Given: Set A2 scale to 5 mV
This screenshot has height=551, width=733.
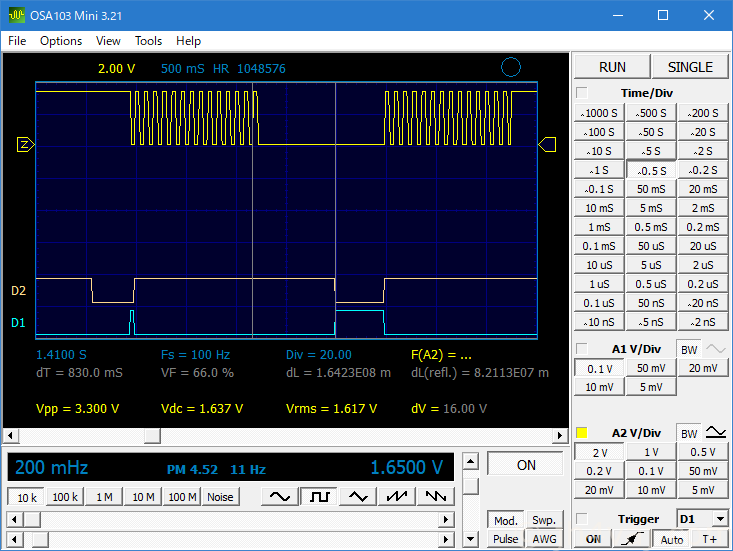Looking at the screenshot, I should tap(703, 490).
